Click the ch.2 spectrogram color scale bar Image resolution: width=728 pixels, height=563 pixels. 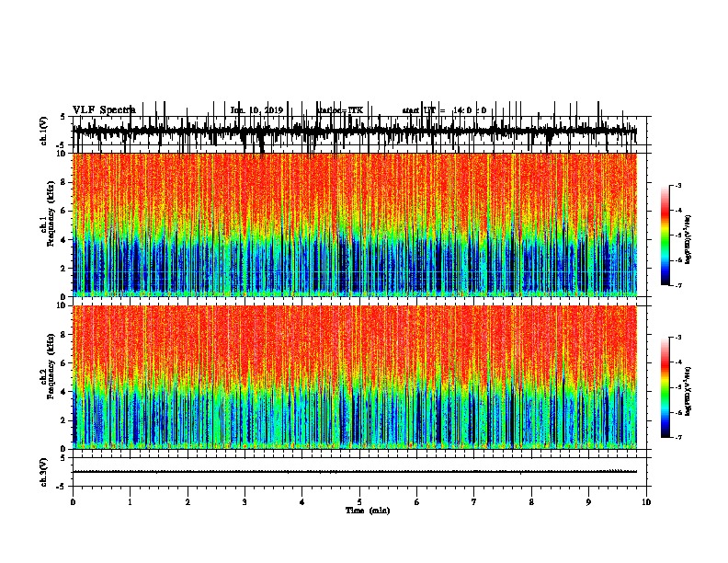(665, 387)
